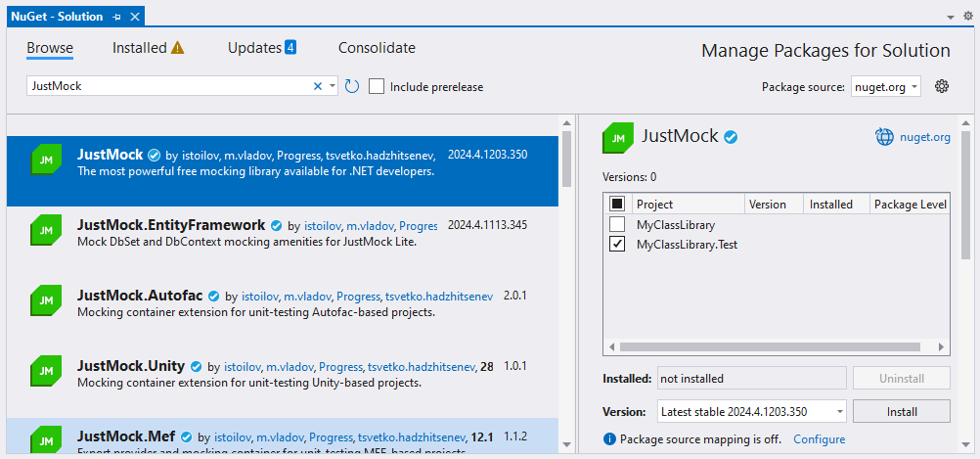Enable the Include prerelease checkbox

[377, 86]
